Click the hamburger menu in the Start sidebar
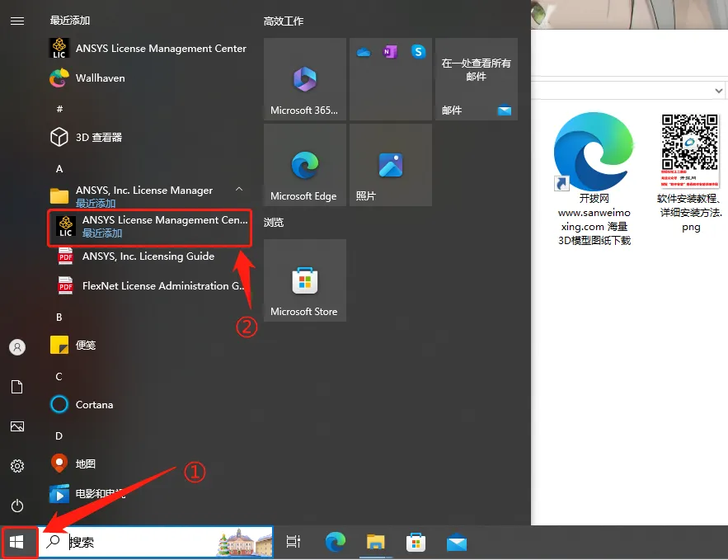 (x=17, y=21)
